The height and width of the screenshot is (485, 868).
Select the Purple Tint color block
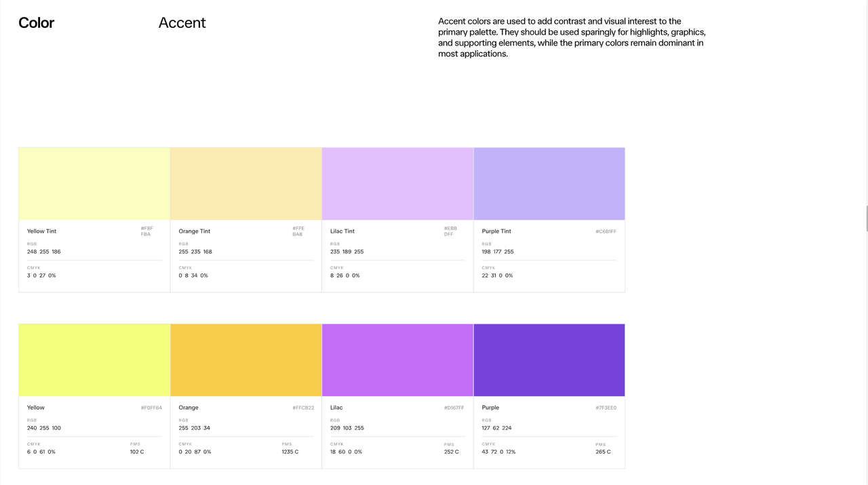tap(549, 184)
